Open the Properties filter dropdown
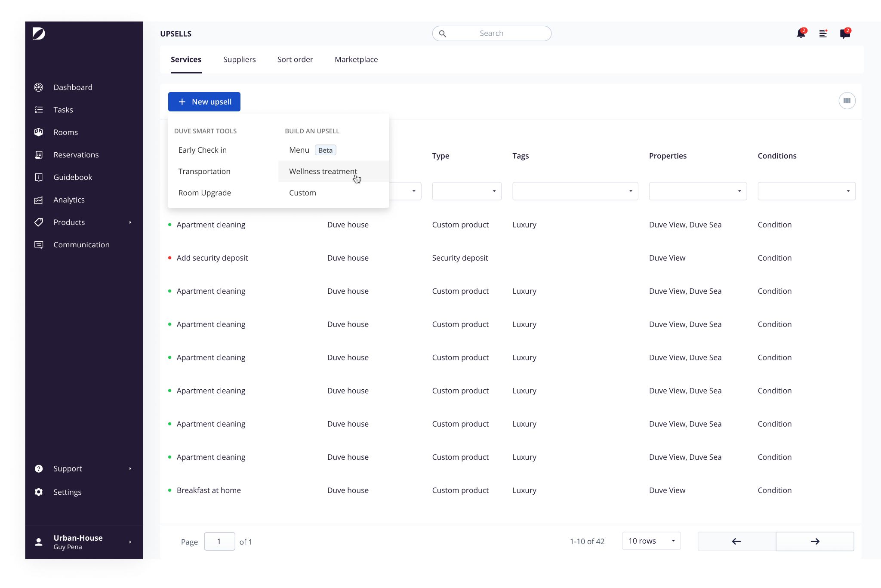881x588 pixels. [698, 191]
